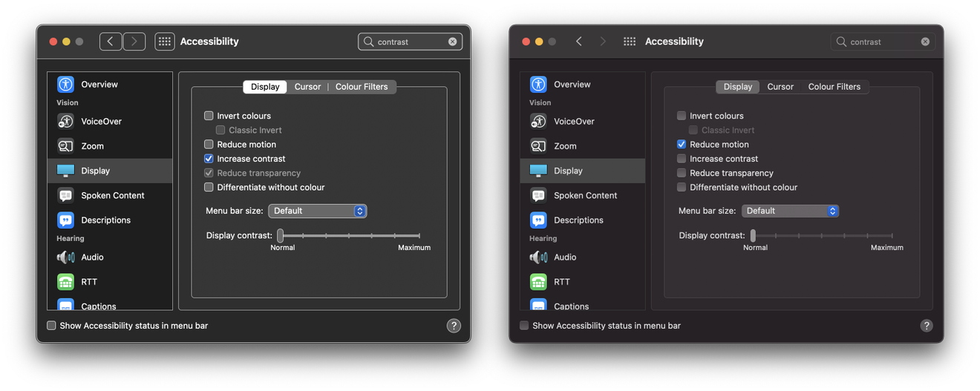Click Display contrast slider knob in the right window

[x=753, y=236]
